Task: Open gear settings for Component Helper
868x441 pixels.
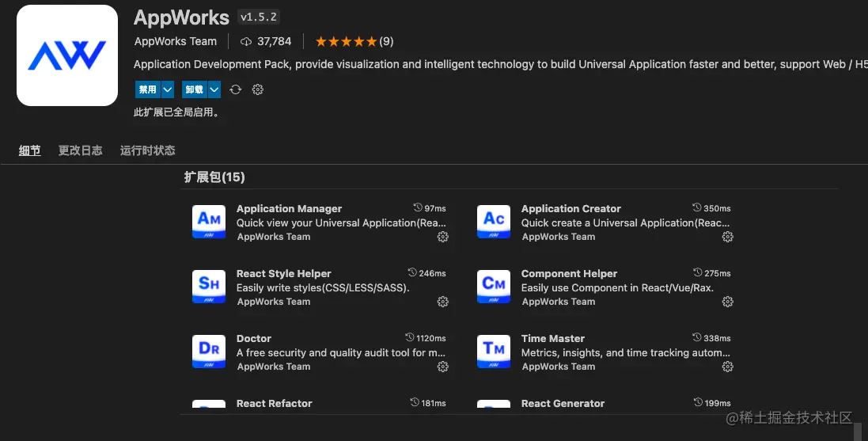Action: [727, 302]
